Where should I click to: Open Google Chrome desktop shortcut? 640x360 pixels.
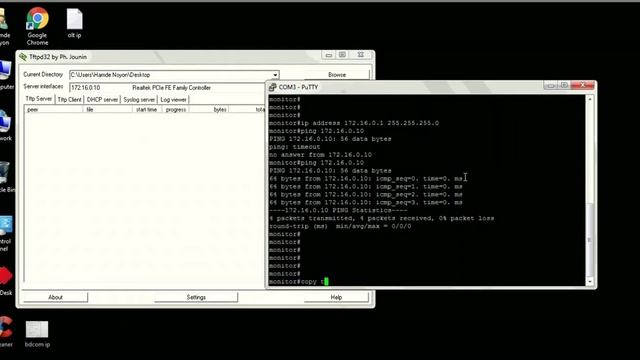tap(37, 25)
